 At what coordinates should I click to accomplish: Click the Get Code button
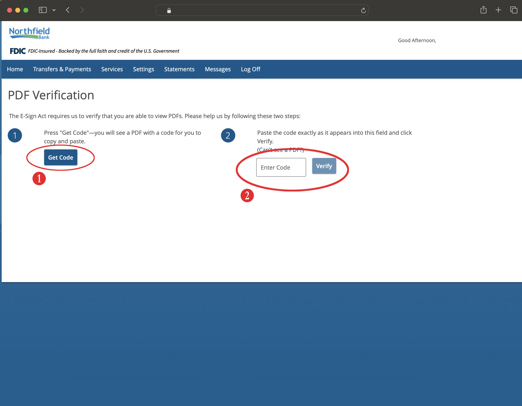pos(61,157)
